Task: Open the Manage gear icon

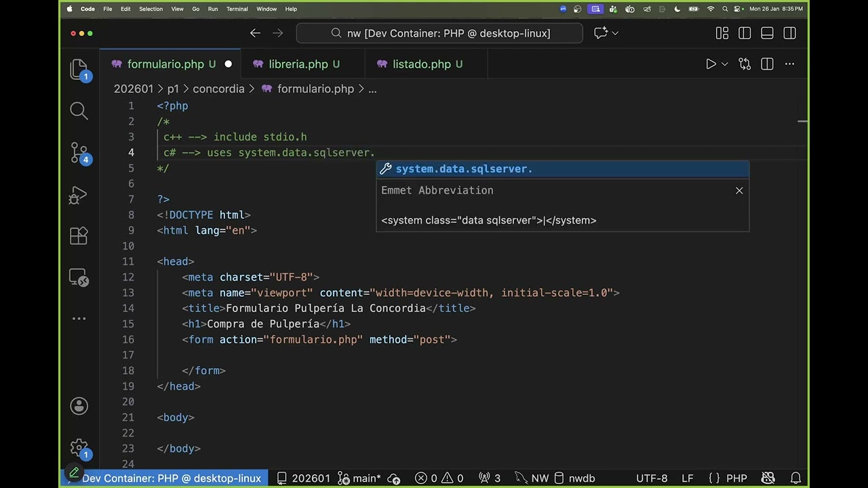Action: [x=79, y=448]
